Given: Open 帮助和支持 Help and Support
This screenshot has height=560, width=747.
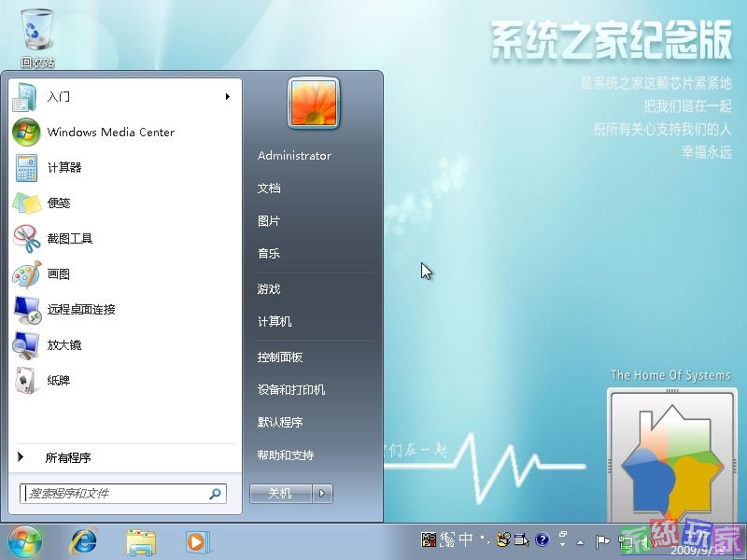Looking at the screenshot, I should coord(286,455).
